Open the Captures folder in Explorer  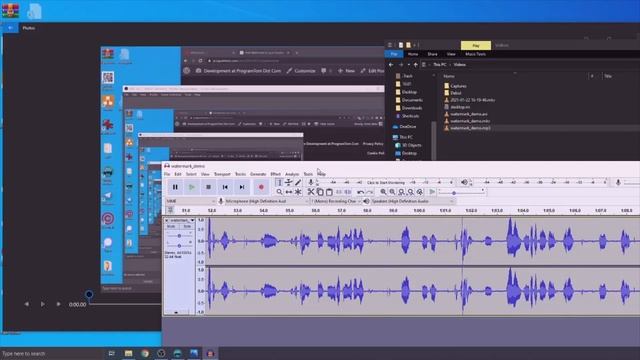(455, 86)
